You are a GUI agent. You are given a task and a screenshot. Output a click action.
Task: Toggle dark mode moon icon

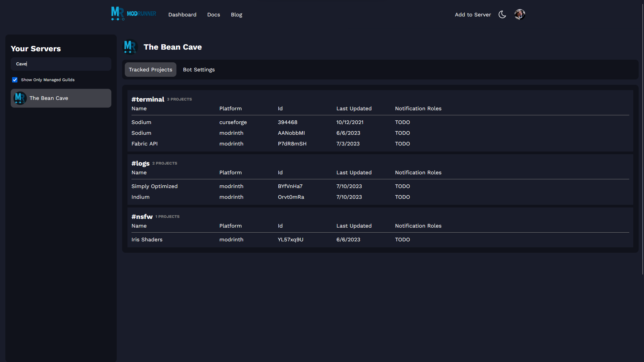pos(502,14)
